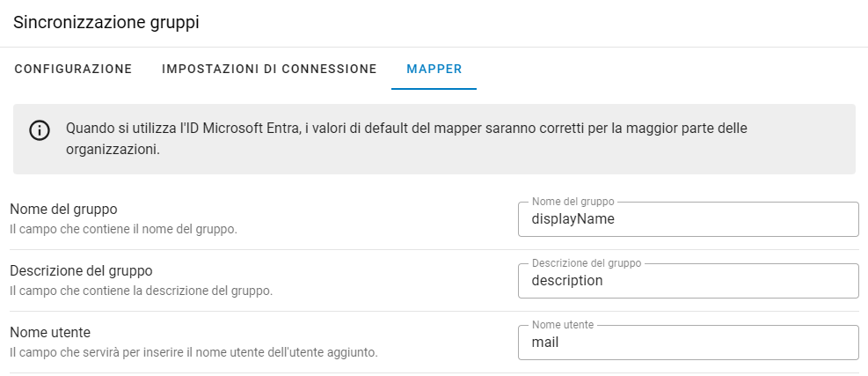Screen dimensions: 868x376
Task: Click the word organizzazioni in the banner
Action: pyautogui.click(x=112, y=150)
